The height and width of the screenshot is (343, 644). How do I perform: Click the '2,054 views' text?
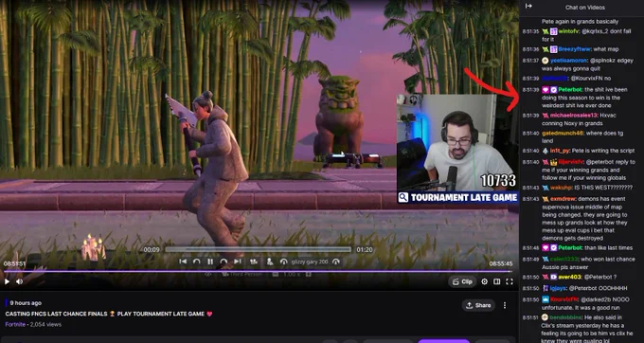[x=46, y=324]
